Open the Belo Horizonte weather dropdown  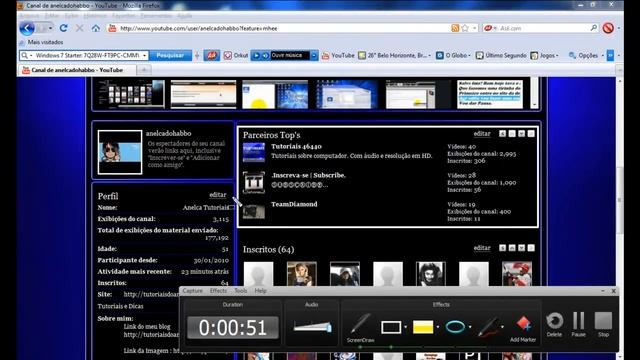[429, 55]
